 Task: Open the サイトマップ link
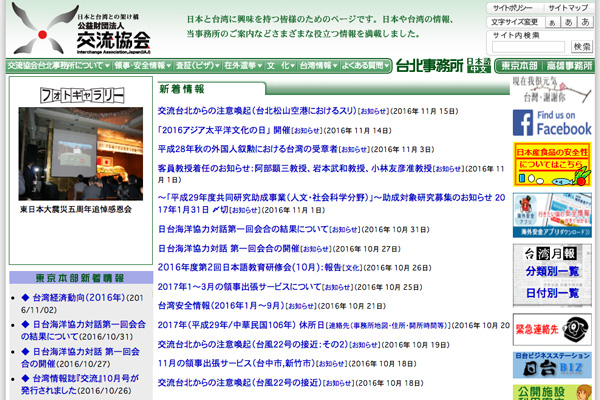coord(568,8)
